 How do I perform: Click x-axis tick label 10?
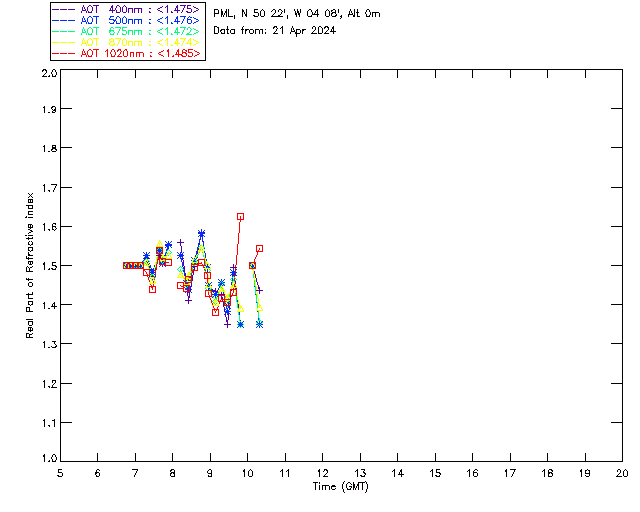[x=247, y=473]
